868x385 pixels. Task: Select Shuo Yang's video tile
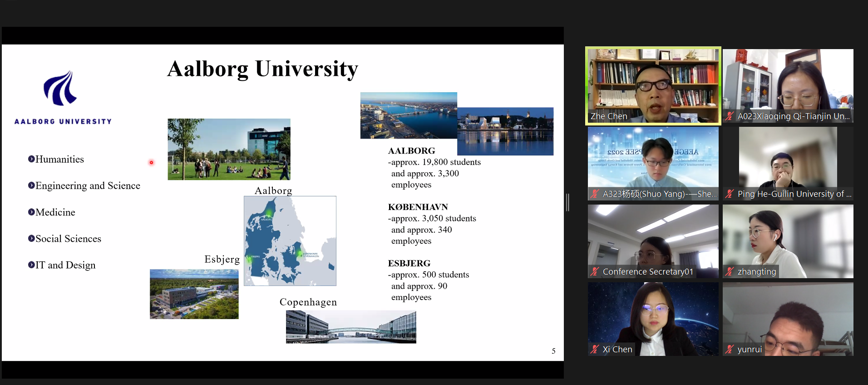click(x=653, y=164)
